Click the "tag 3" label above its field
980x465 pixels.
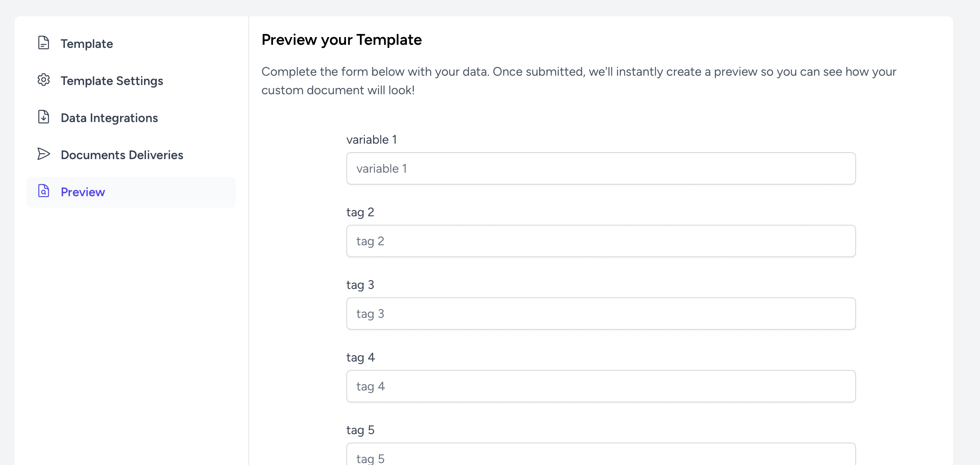[x=360, y=285]
